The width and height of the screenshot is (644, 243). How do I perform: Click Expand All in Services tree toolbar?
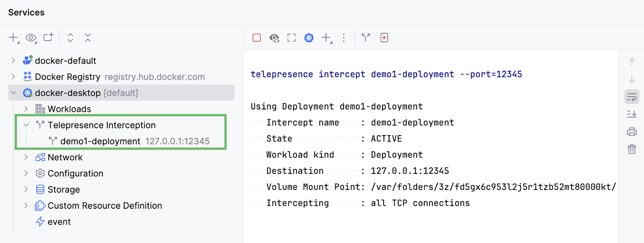[x=70, y=38]
